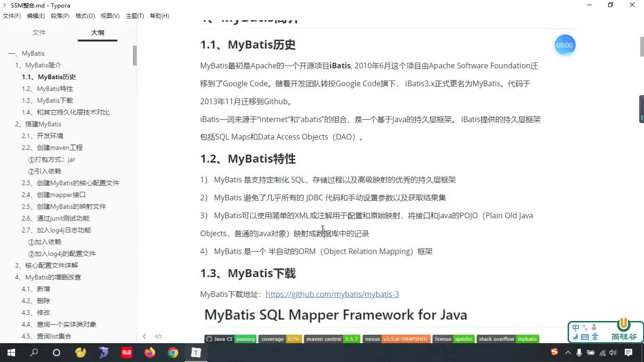Jump to 2.2、创建maven工程 in outline
The image size is (644, 362).
point(52,148)
